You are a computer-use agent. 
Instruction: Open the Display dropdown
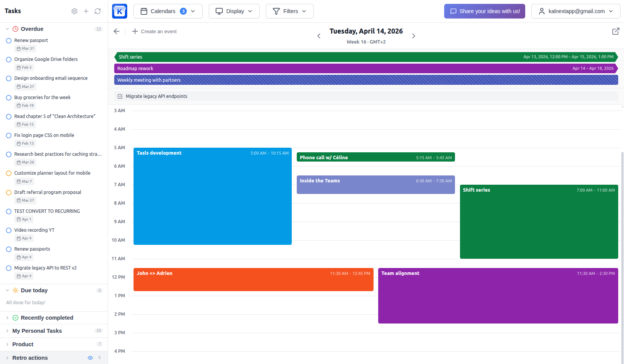pos(234,11)
